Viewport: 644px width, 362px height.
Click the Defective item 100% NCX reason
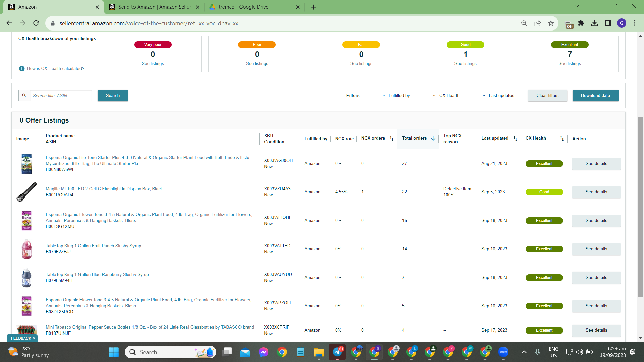(457, 192)
